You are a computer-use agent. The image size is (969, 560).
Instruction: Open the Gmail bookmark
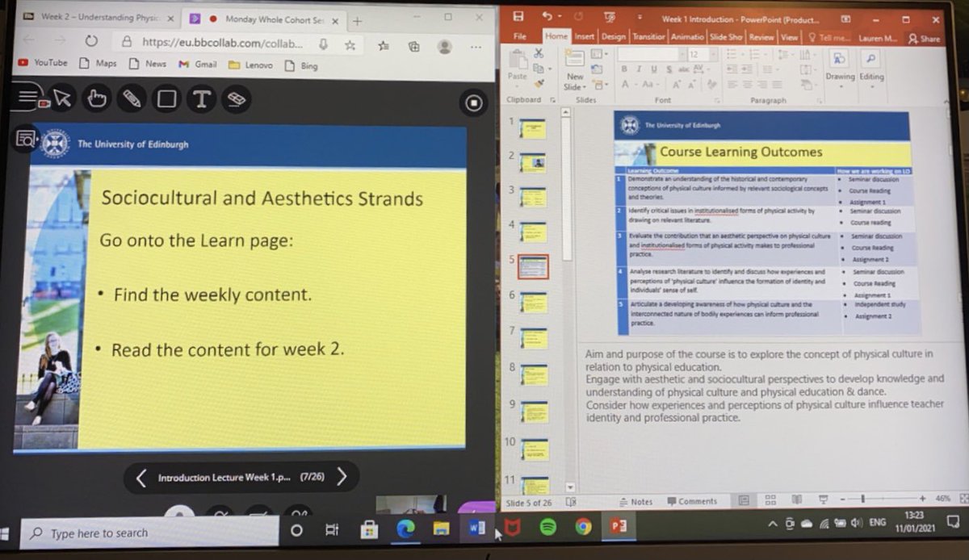point(198,65)
